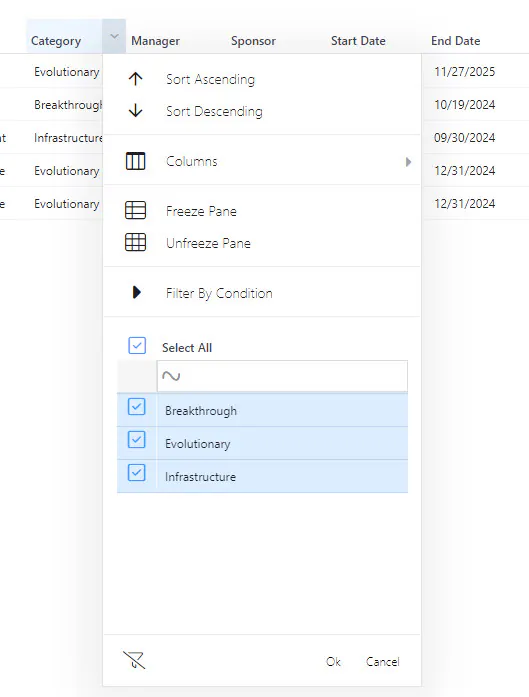Click the Freeze Pane icon
The image size is (529, 697).
click(x=136, y=210)
